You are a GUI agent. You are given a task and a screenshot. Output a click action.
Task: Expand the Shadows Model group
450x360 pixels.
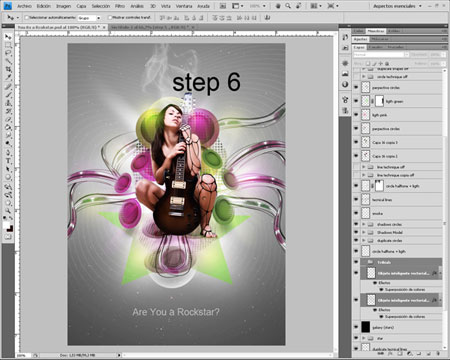pyautogui.click(x=364, y=232)
